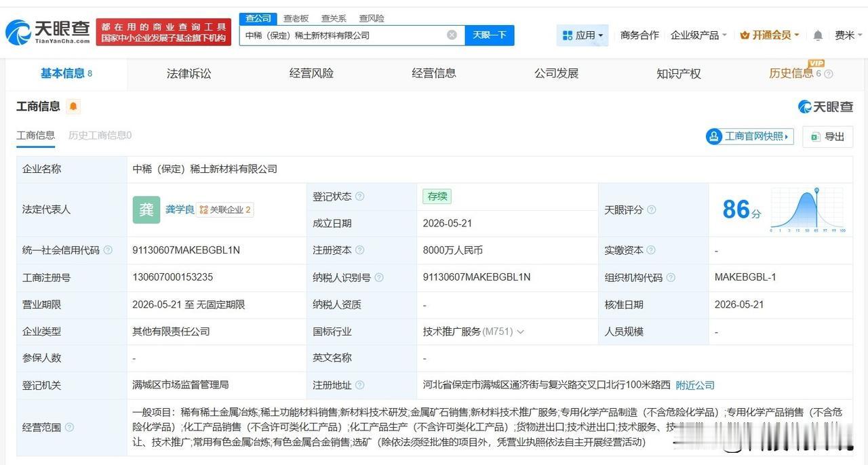
Task: Click 其他有限责任公司 company type value
Action: [x=171, y=331]
